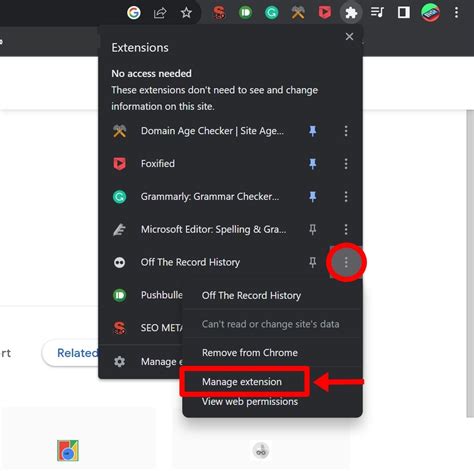Click the Google icon in the address bar
The image size is (474, 471).
pos(134,13)
